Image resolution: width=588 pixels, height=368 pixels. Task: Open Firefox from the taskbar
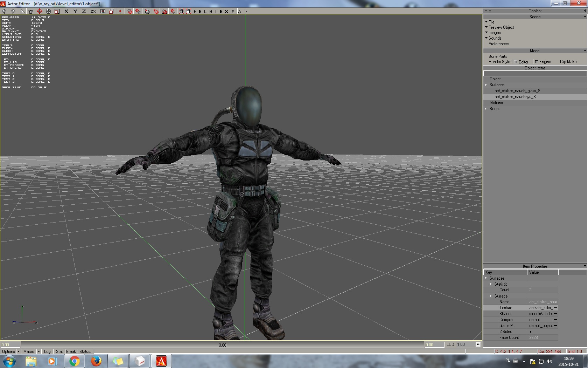(x=96, y=361)
